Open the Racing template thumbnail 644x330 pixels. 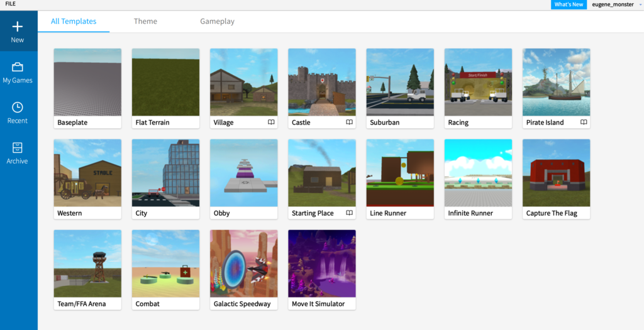click(x=478, y=82)
